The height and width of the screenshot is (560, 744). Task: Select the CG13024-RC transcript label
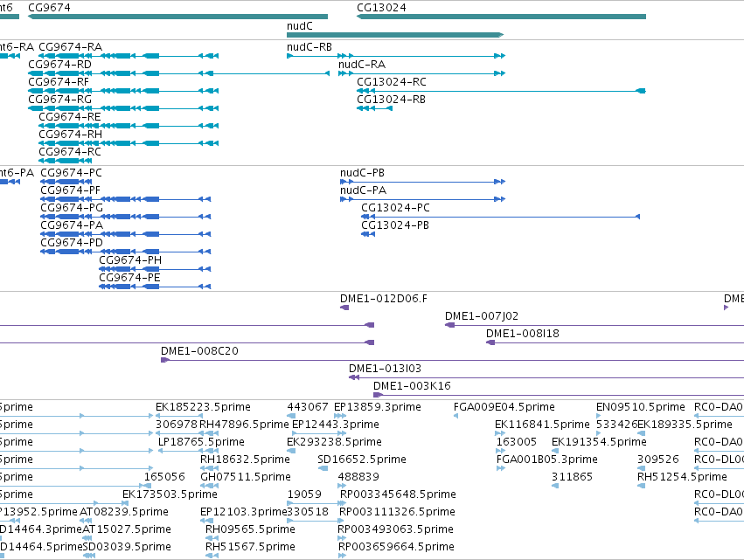click(392, 82)
